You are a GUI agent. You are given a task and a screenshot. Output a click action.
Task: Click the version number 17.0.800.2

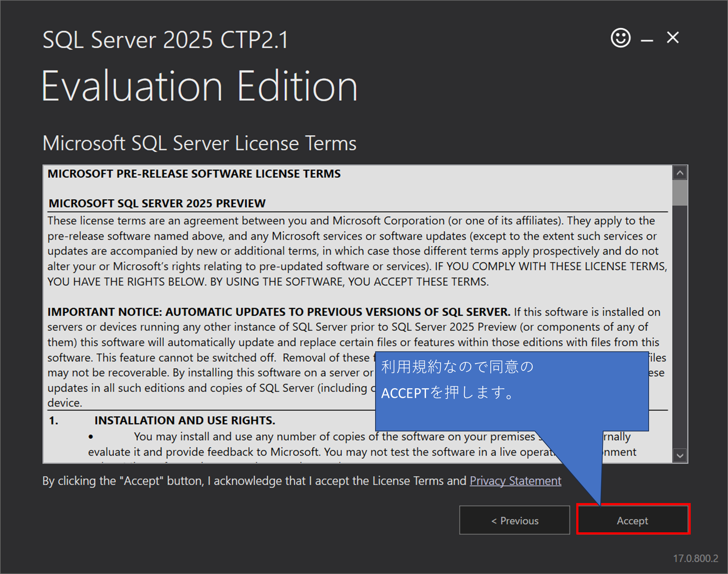coord(695,558)
